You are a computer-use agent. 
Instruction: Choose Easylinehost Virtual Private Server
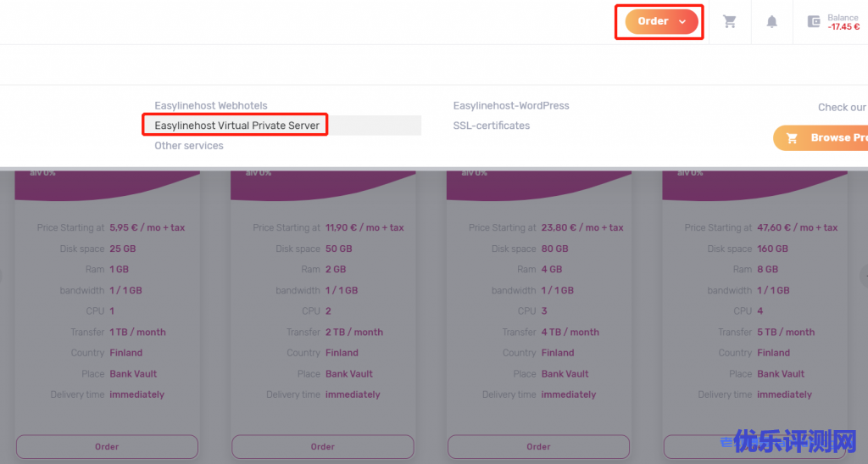tap(237, 126)
